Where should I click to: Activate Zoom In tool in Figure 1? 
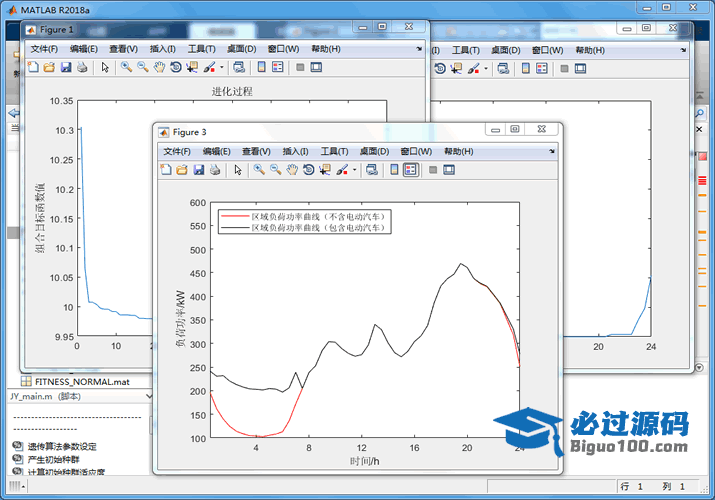point(126,67)
